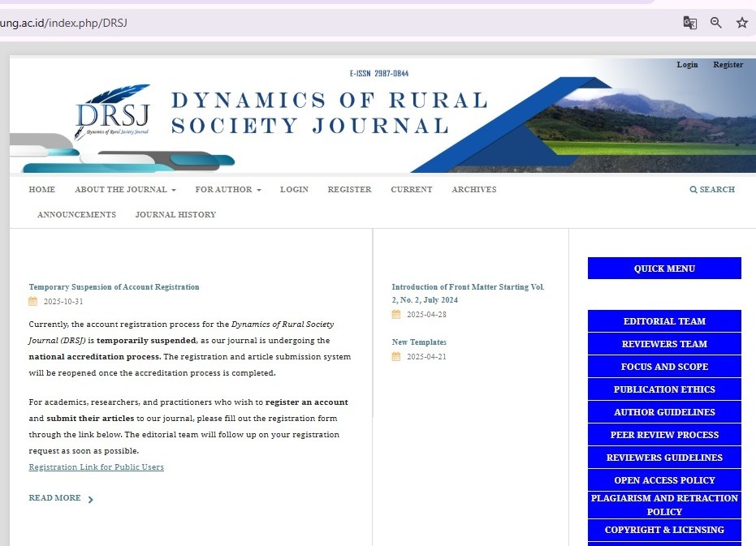Click the translate page icon in address bar
The width and height of the screenshot is (756, 546).
point(690,23)
